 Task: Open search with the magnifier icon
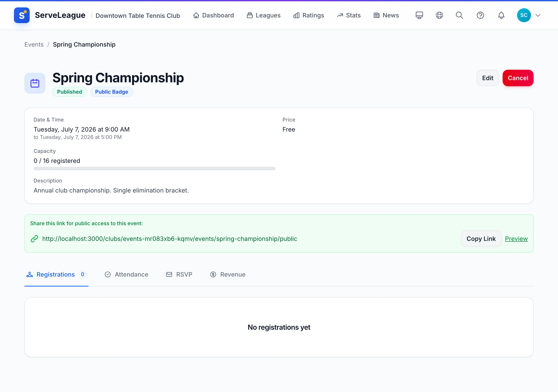(459, 15)
